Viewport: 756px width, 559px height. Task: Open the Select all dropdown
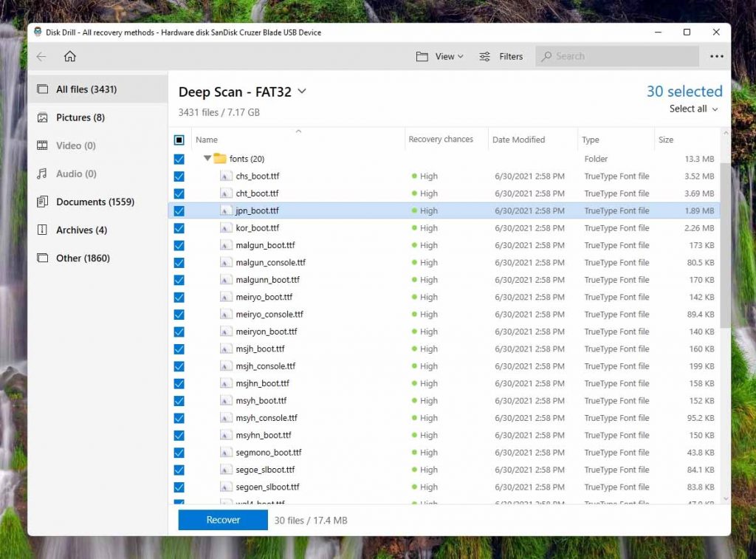[693, 109]
